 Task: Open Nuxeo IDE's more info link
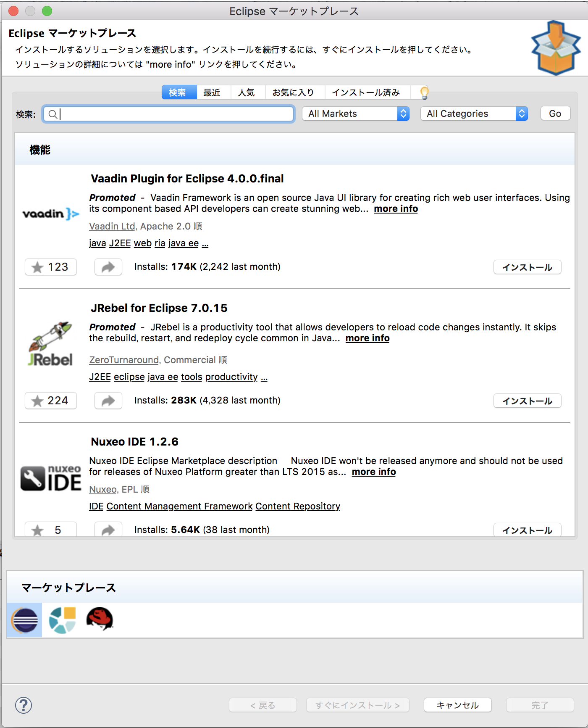point(374,472)
